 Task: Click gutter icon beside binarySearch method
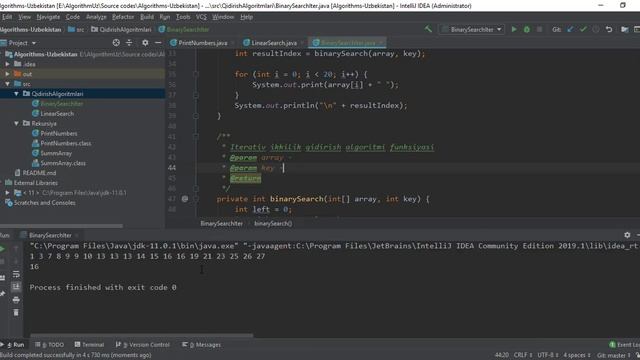pyautogui.click(x=185, y=199)
